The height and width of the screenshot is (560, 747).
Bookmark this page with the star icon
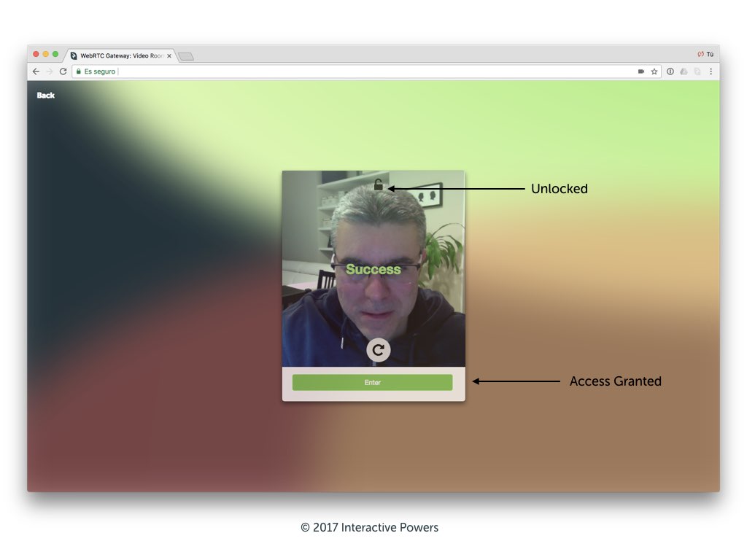point(654,71)
